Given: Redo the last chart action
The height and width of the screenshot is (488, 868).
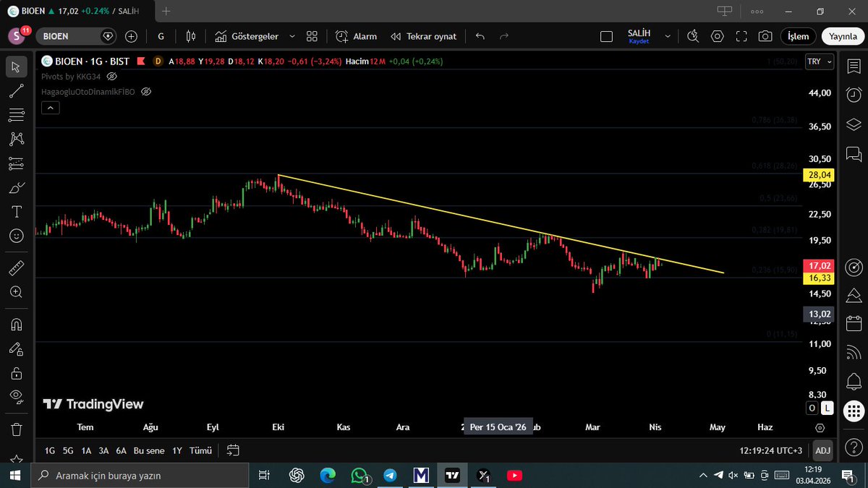Looking at the screenshot, I should [x=504, y=36].
